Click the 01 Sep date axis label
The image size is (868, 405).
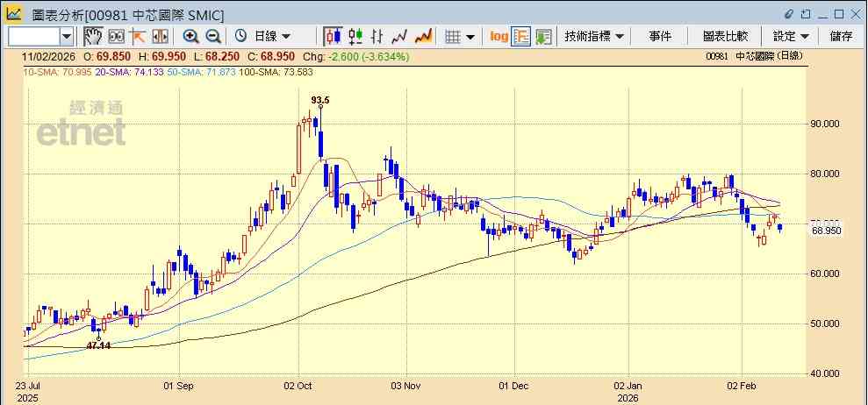click(179, 385)
